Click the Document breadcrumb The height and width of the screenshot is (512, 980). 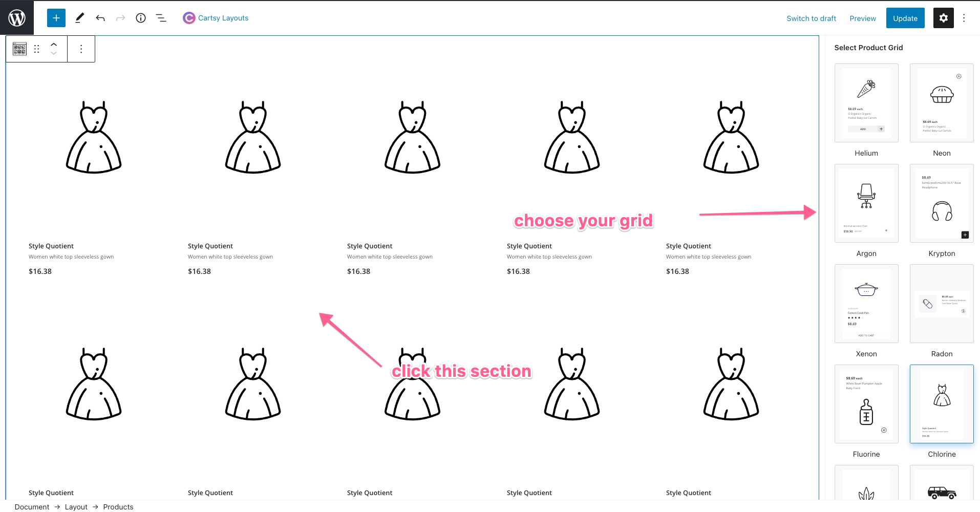click(x=32, y=507)
